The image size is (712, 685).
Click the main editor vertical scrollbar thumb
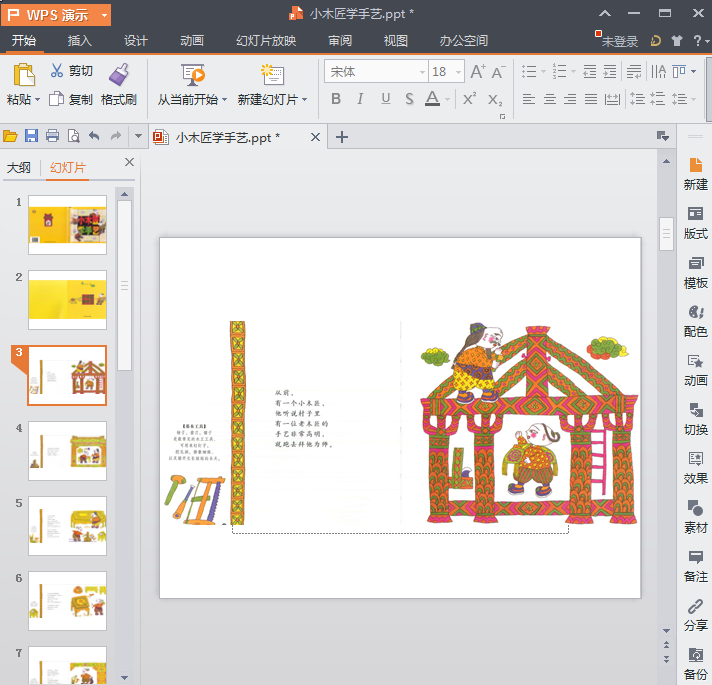(x=666, y=234)
